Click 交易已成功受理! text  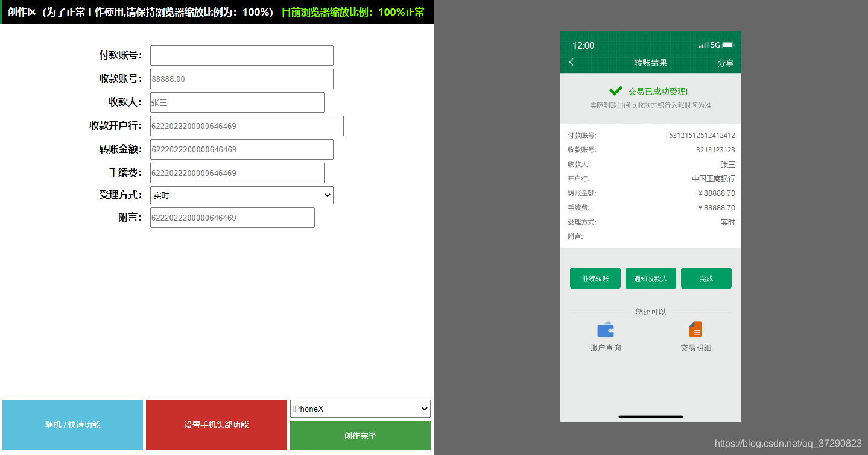pyautogui.click(x=658, y=91)
